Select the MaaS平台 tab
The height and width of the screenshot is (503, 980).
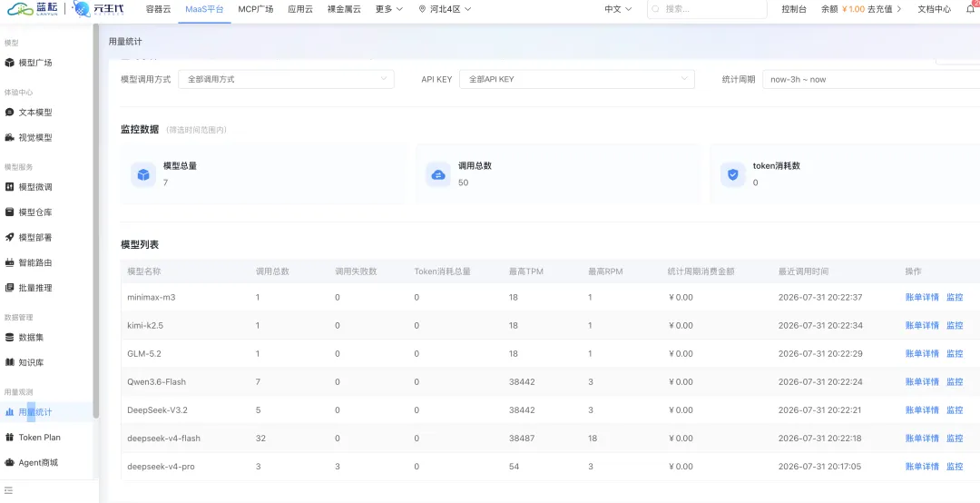[x=204, y=9]
